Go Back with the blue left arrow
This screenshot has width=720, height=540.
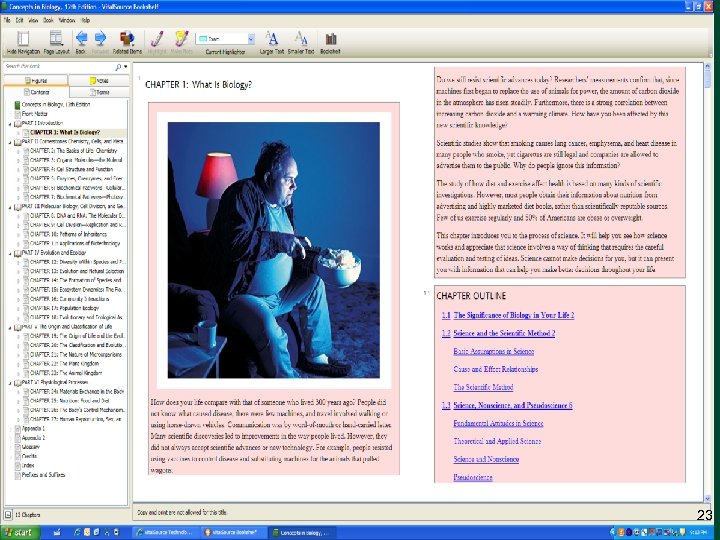tap(81, 38)
